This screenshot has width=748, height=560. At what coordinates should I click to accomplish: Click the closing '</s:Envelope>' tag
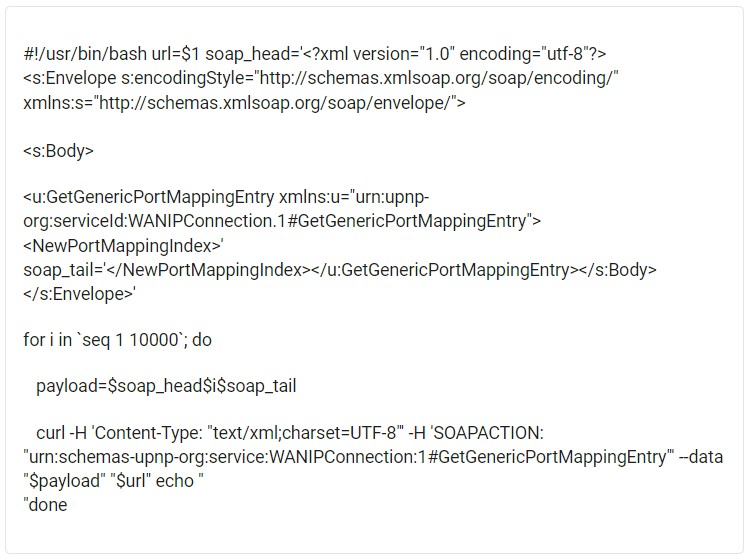click(x=80, y=294)
